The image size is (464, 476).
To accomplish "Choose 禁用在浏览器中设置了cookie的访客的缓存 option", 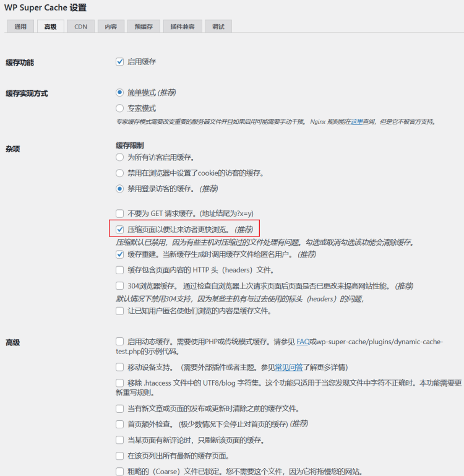I will pyautogui.click(x=119, y=173).
